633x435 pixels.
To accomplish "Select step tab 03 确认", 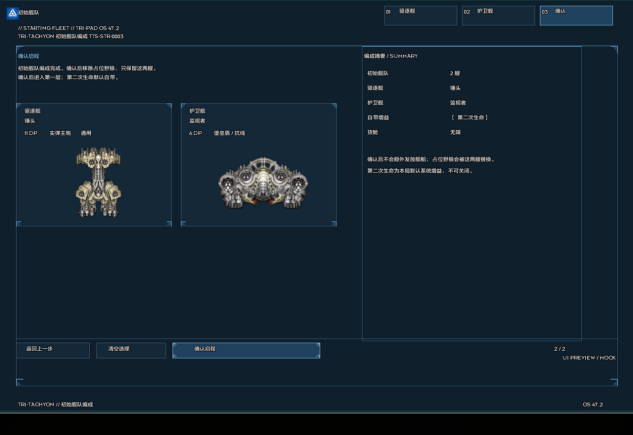I will (x=576, y=16).
